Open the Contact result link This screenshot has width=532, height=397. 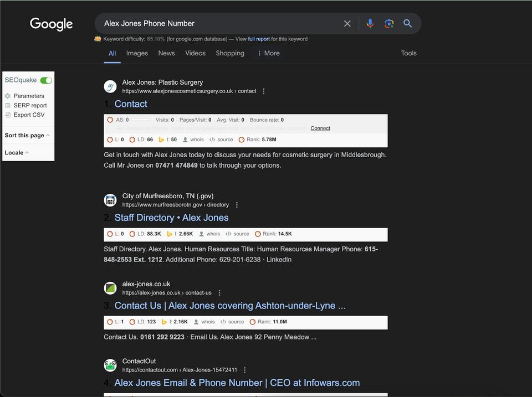[131, 104]
